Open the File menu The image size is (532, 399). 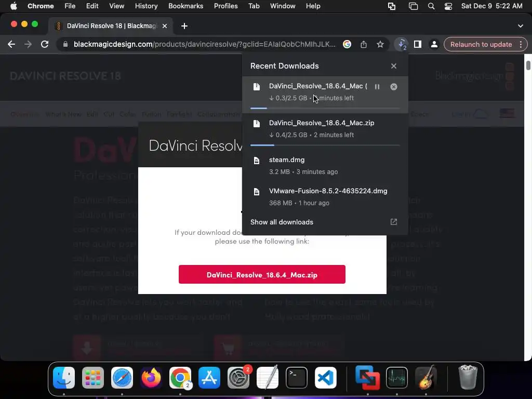pos(70,6)
